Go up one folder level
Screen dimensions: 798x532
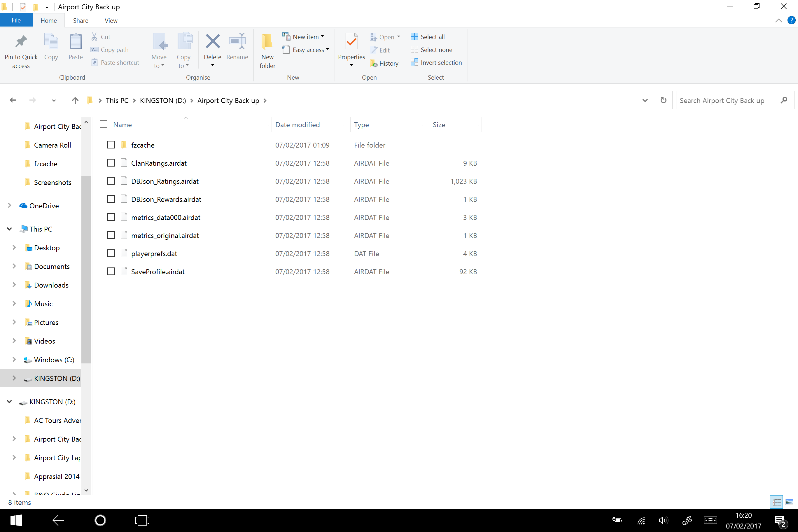pos(75,100)
